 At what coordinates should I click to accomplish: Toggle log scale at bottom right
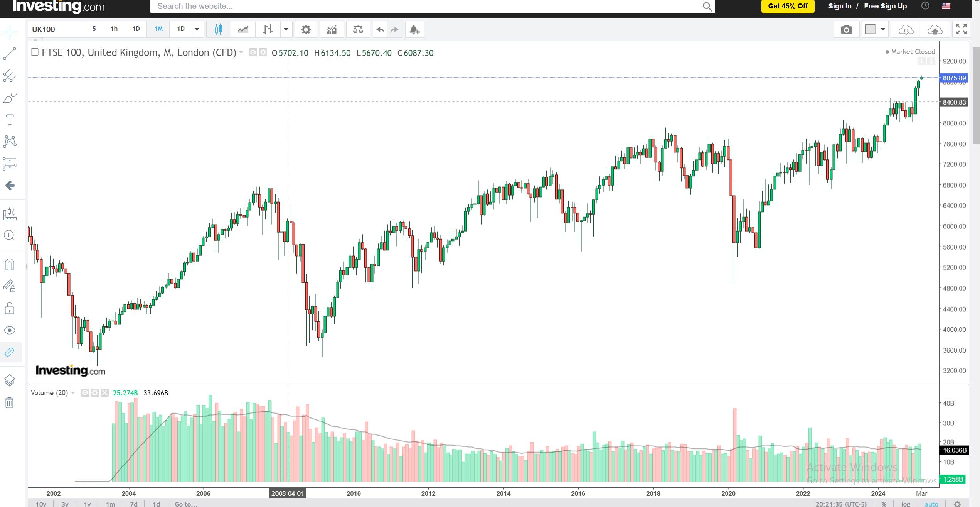[x=906, y=504]
